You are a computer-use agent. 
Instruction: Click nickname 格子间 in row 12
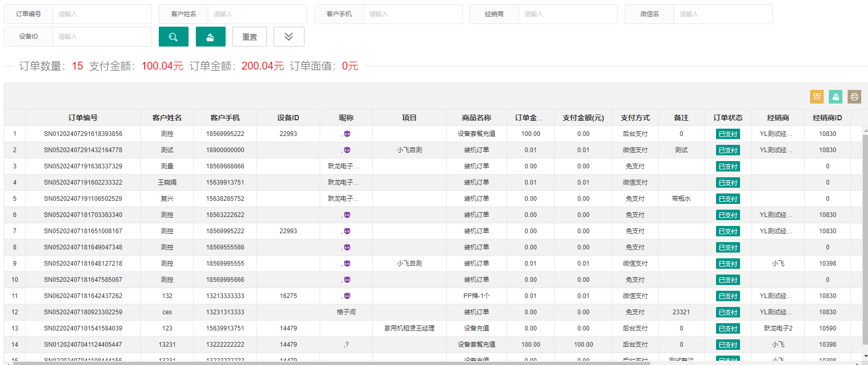[x=346, y=312]
